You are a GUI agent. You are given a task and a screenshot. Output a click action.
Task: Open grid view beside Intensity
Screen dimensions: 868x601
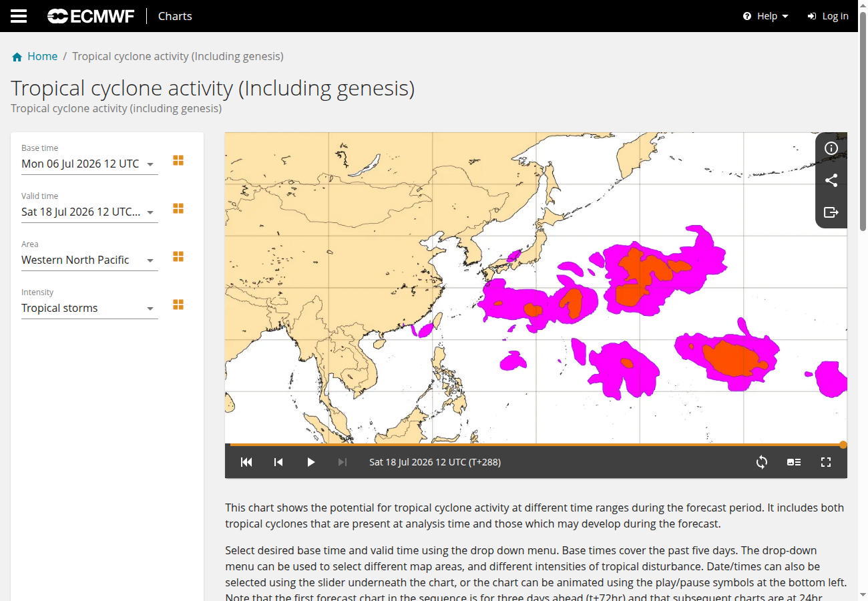(178, 305)
